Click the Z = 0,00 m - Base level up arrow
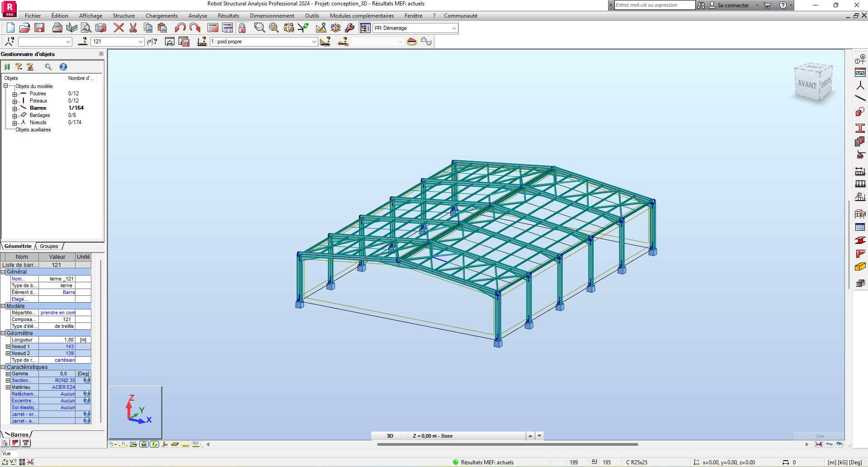The height and width of the screenshot is (467, 868). (530, 436)
